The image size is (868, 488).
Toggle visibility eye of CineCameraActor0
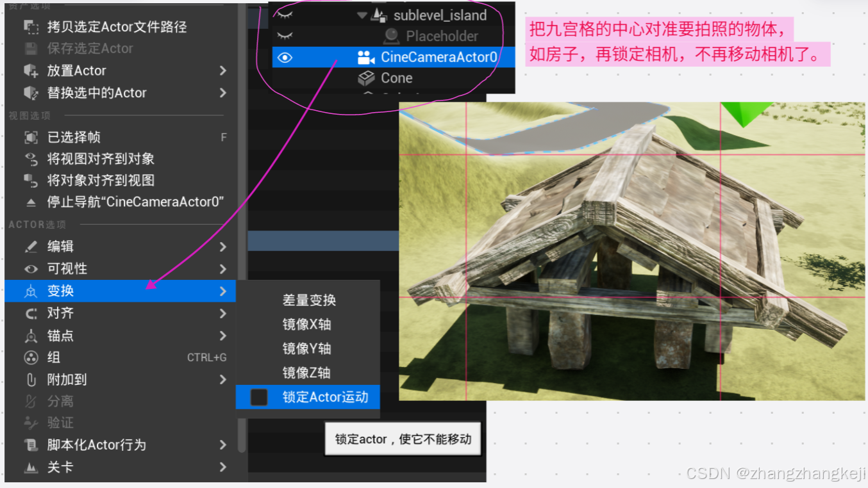point(285,57)
